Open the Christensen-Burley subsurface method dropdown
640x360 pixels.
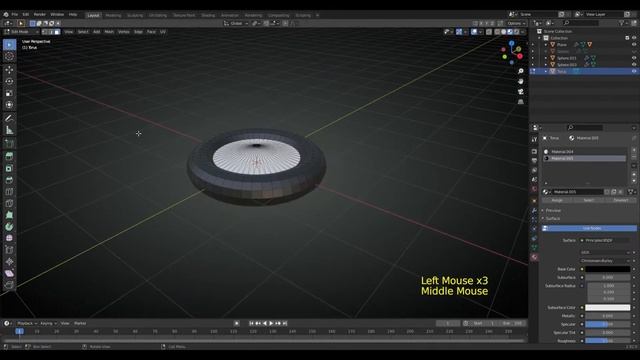605,260
